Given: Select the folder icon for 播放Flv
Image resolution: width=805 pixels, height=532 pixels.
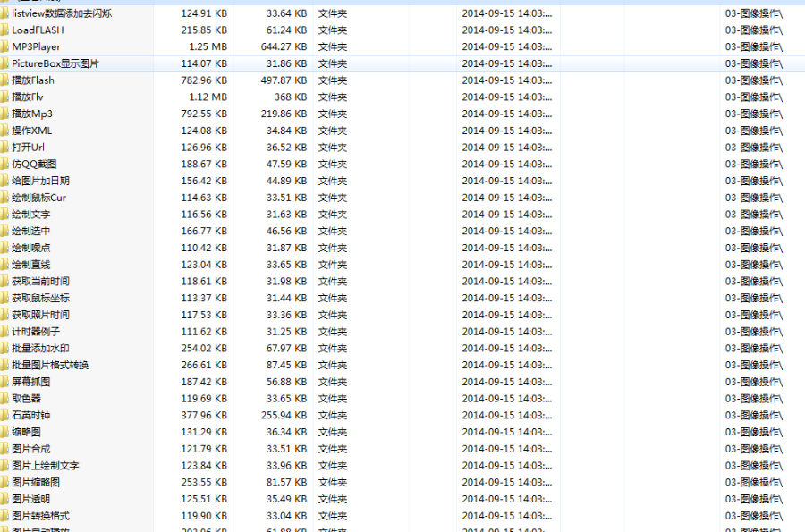Looking at the screenshot, I should click(4, 97).
